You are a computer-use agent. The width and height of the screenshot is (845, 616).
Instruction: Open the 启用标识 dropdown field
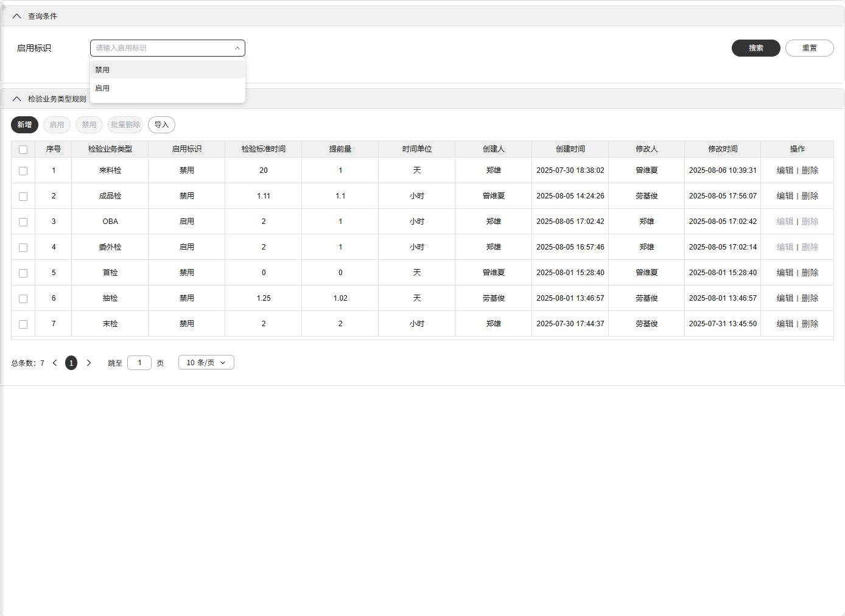point(167,48)
